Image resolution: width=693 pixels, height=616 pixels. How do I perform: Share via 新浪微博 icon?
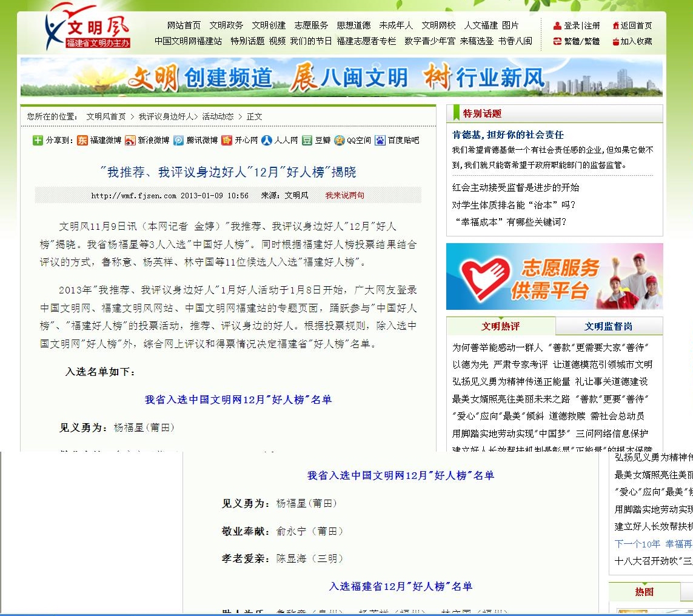click(130, 141)
